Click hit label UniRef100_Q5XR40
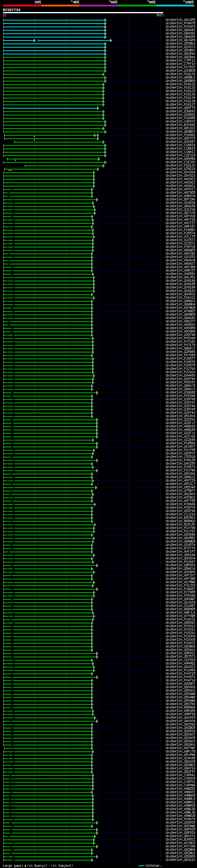The height and width of the screenshot is (868, 197). tap(180, 54)
